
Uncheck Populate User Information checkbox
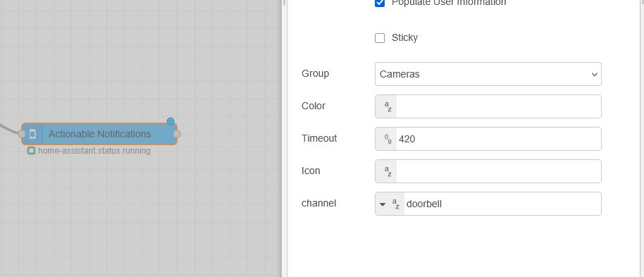[x=380, y=3]
